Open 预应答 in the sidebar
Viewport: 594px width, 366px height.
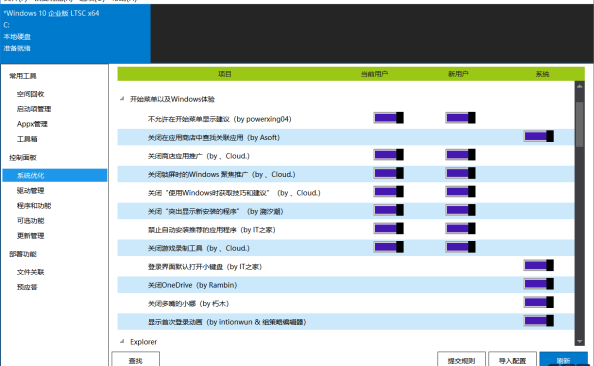tap(27, 287)
